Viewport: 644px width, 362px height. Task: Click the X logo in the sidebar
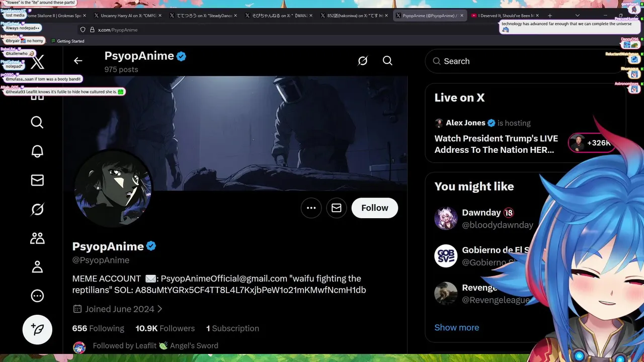[x=37, y=62]
